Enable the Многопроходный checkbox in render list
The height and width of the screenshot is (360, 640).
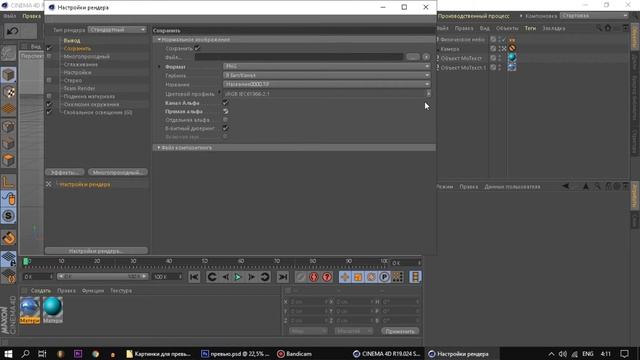49,56
